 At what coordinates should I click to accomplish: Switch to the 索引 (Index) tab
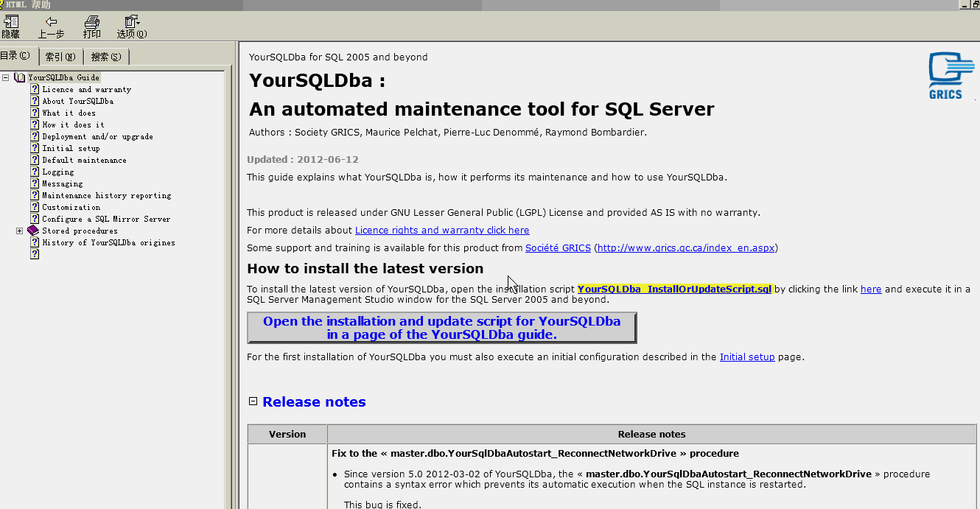click(60, 57)
